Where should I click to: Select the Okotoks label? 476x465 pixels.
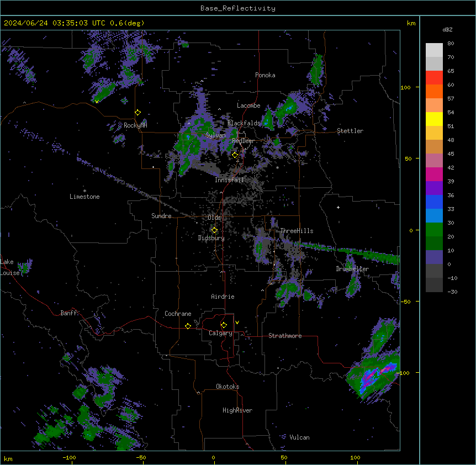pyautogui.click(x=228, y=387)
